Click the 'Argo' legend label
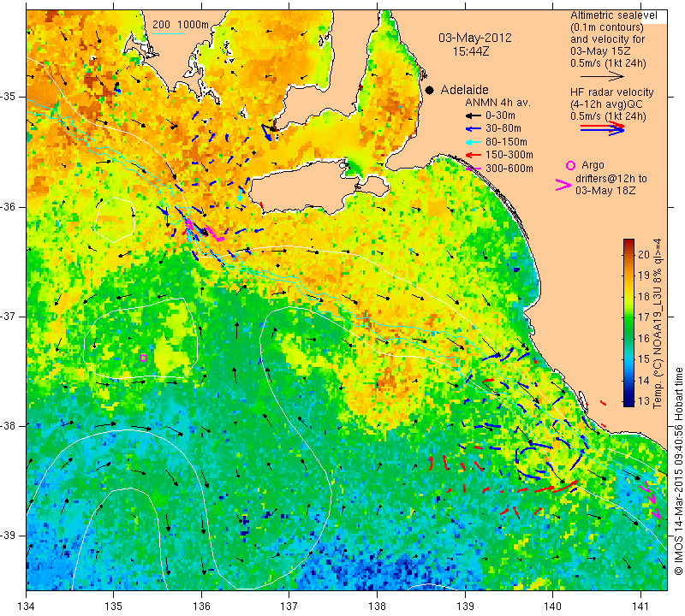The width and height of the screenshot is (685, 616). tap(593, 165)
